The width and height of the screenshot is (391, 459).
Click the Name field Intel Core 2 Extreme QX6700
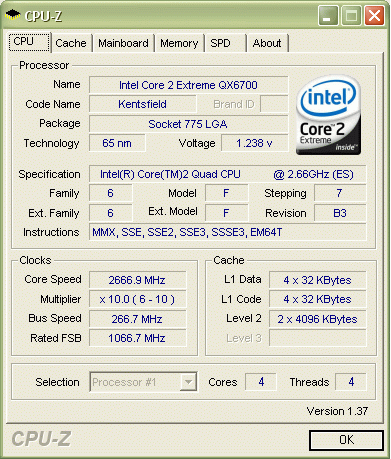(x=188, y=85)
